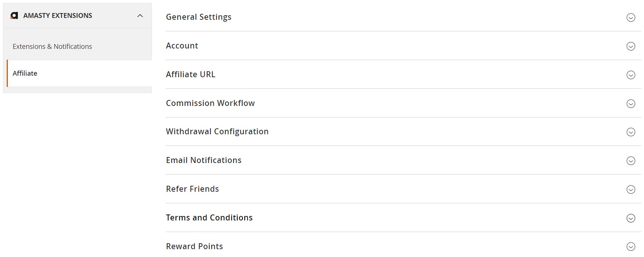Open Extensions & Notifications menu item
The image size is (644, 257).
(52, 47)
